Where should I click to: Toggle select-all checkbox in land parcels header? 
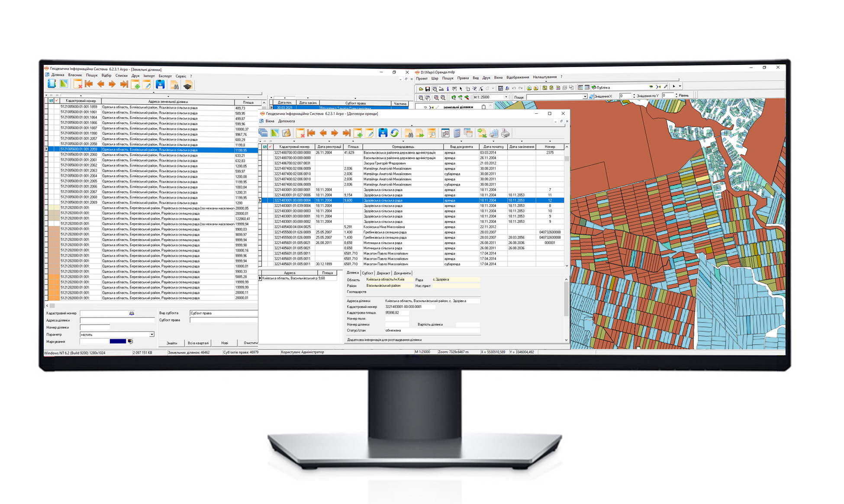[x=51, y=101]
